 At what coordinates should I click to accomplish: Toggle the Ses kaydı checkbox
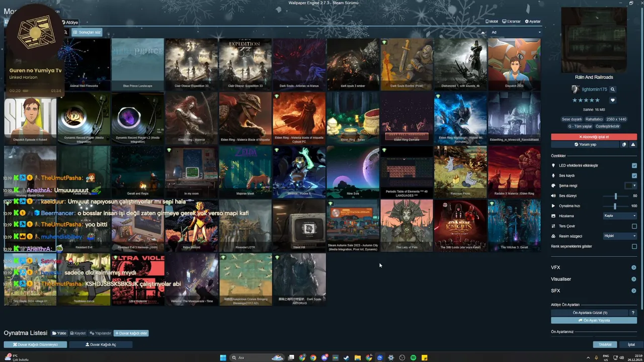point(634,175)
